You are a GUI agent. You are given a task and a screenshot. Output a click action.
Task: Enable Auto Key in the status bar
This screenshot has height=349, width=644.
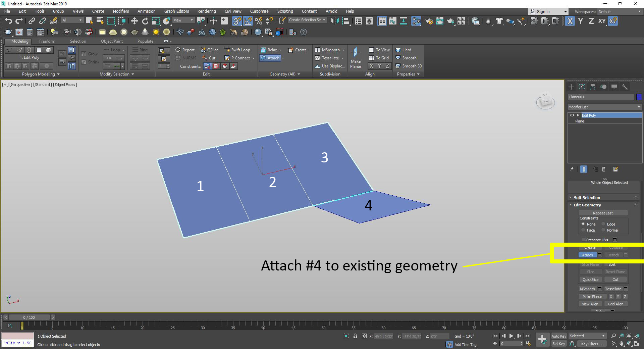[559, 336]
